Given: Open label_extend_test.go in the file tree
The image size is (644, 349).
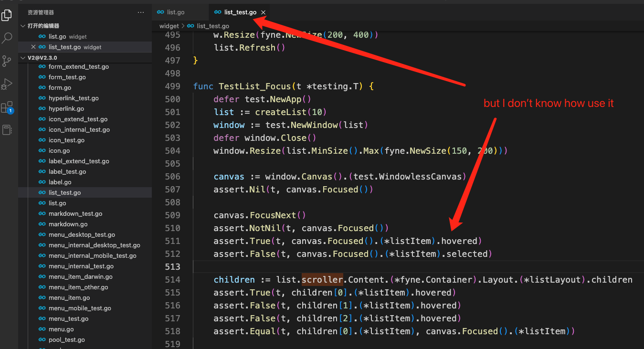Looking at the screenshot, I should coord(85,161).
